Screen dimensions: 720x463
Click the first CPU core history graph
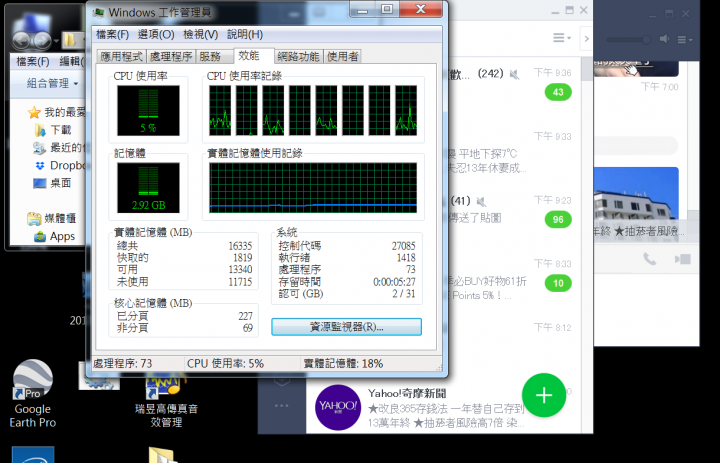(220, 110)
